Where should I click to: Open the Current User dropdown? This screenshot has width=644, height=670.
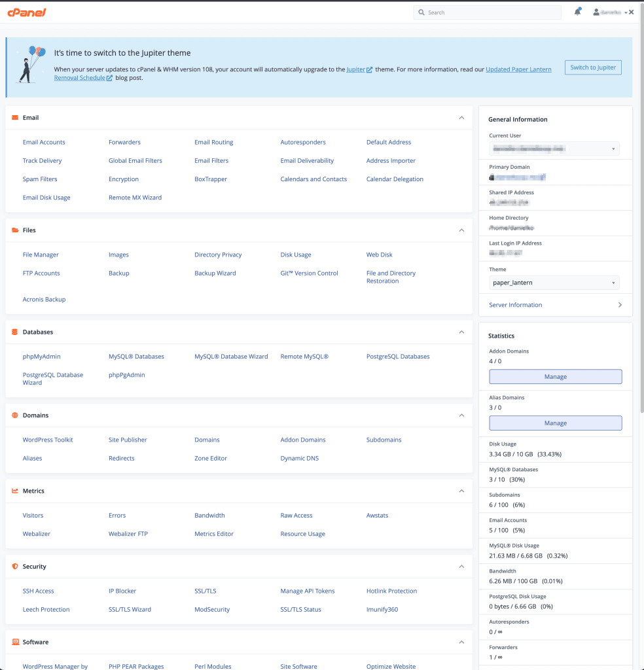pos(554,149)
